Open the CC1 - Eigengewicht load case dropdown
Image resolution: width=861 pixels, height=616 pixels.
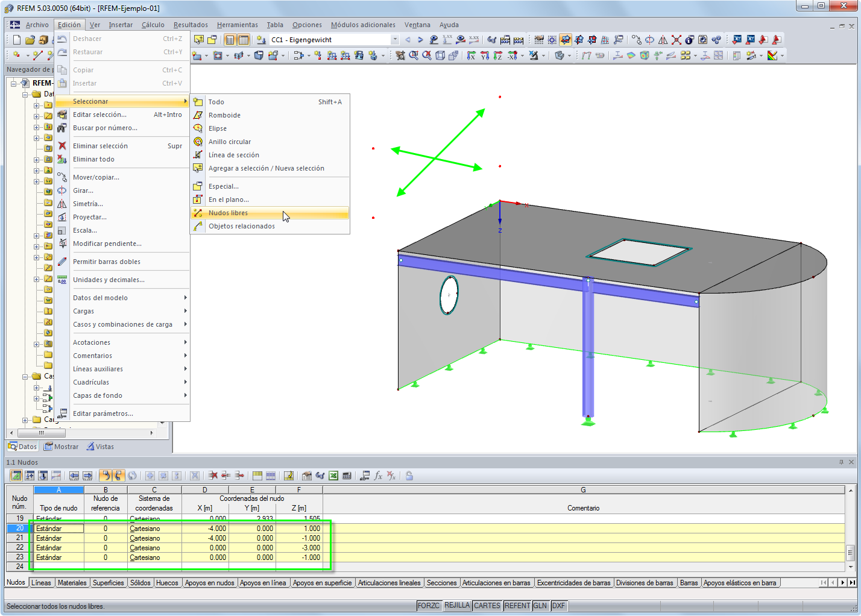pos(395,40)
